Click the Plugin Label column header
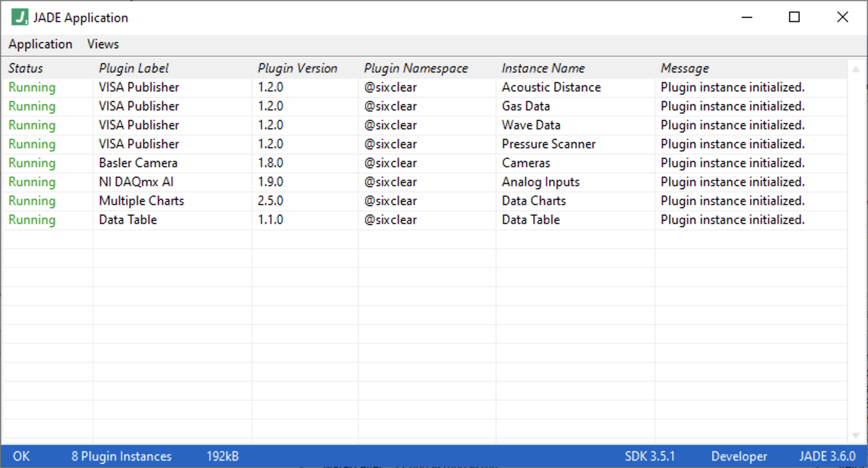 pos(134,68)
